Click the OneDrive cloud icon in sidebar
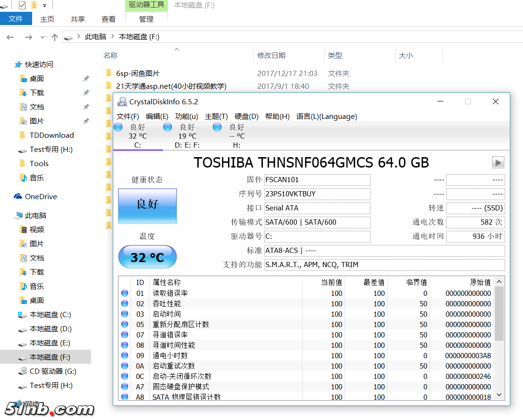This screenshot has width=523, height=420. [x=18, y=196]
